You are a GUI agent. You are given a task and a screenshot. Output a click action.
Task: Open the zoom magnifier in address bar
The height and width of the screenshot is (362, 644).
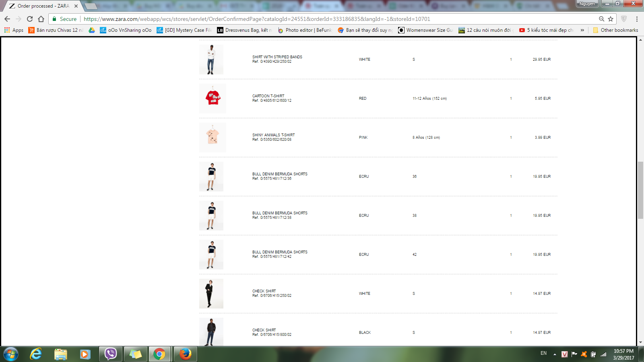(601, 19)
